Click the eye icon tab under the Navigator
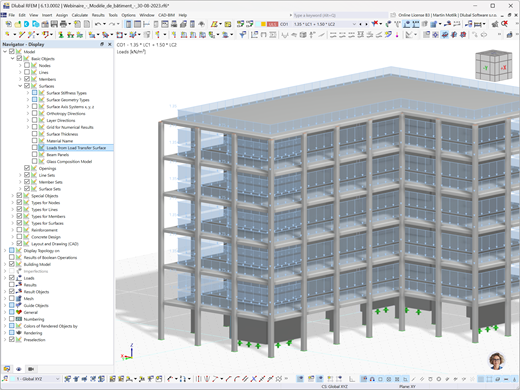This screenshot has height=390, width=520. point(19,369)
